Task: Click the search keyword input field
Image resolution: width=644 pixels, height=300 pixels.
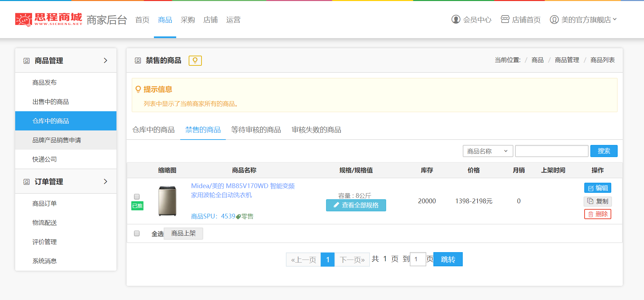Action: 552,151
